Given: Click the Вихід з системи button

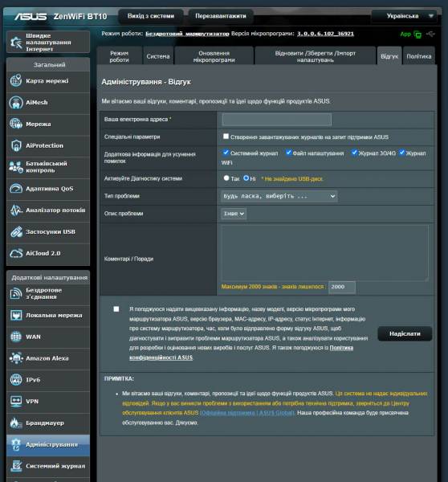Looking at the screenshot, I should tap(151, 16).
